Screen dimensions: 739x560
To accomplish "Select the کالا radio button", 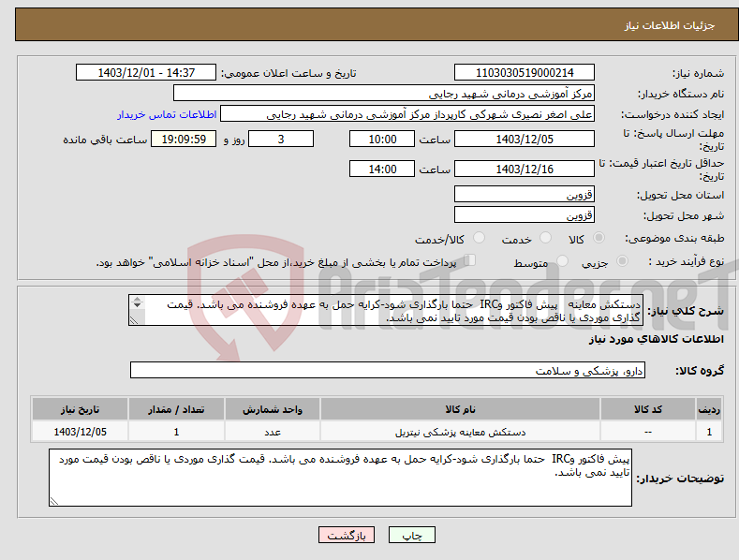I will click(599, 238).
